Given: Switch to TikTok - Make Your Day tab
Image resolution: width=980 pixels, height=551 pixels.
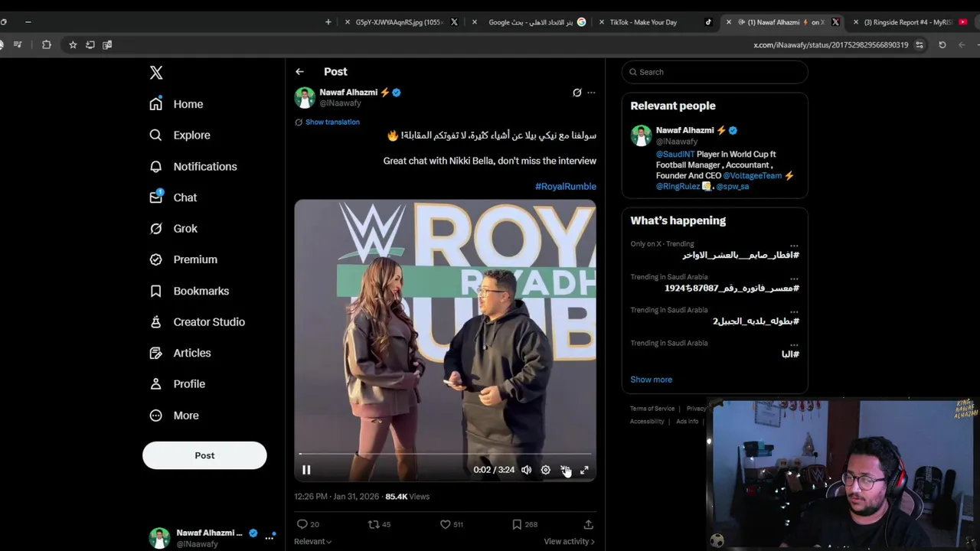Looking at the screenshot, I should (x=655, y=22).
